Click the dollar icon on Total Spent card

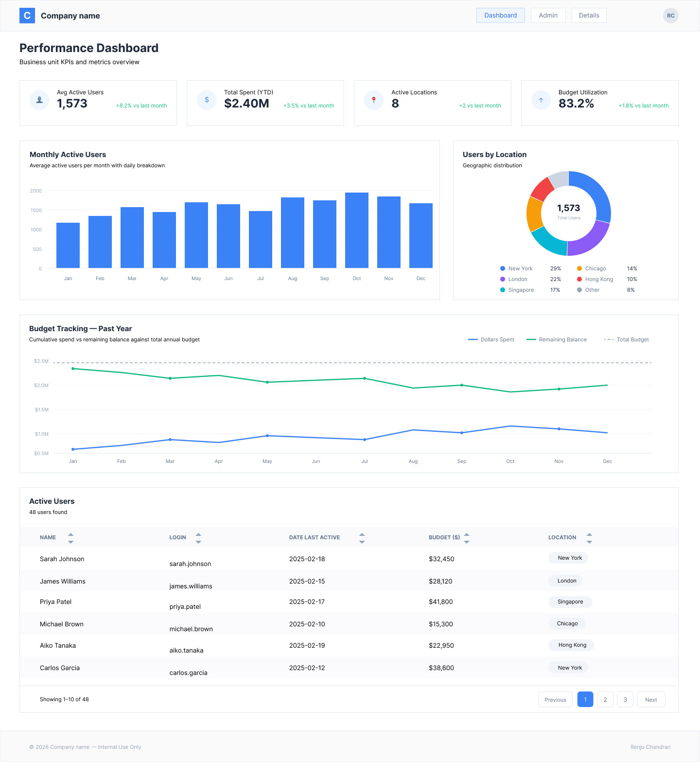pyautogui.click(x=207, y=100)
